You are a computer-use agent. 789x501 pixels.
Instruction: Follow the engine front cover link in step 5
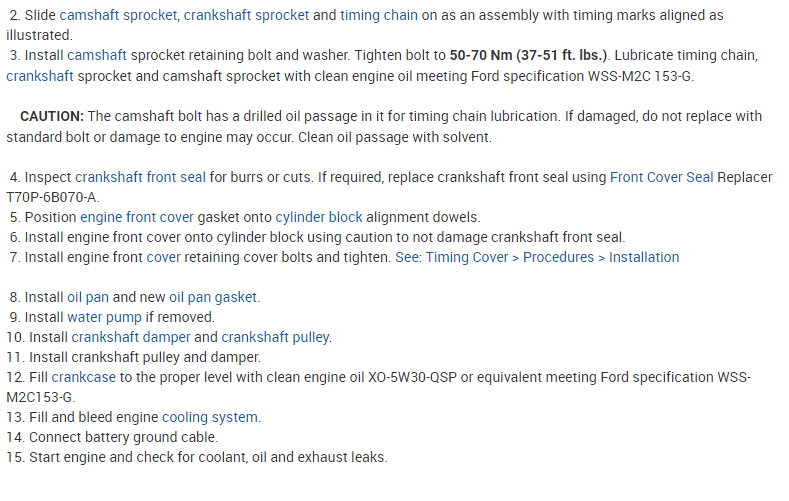124,217
